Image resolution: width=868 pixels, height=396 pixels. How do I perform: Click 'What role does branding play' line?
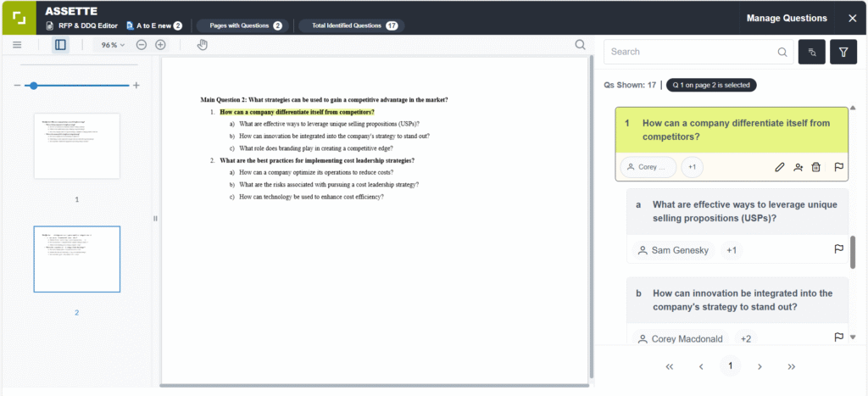316,148
